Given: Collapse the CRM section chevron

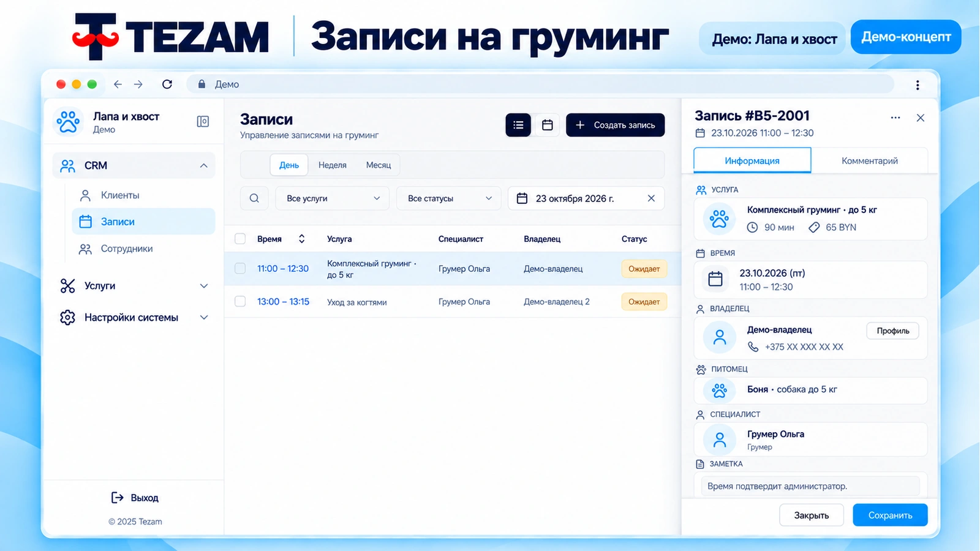Looking at the screenshot, I should pyautogui.click(x=203, y=166).
